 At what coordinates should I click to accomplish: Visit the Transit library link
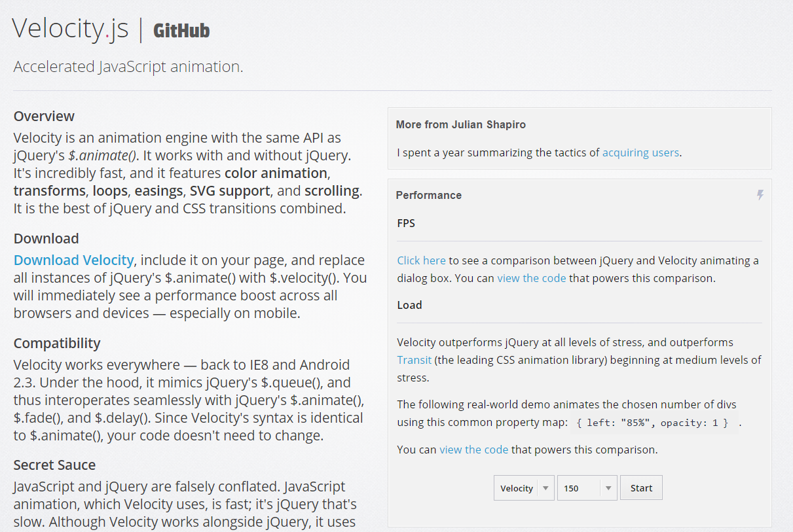pyautogui.click(x=414, y=360)
